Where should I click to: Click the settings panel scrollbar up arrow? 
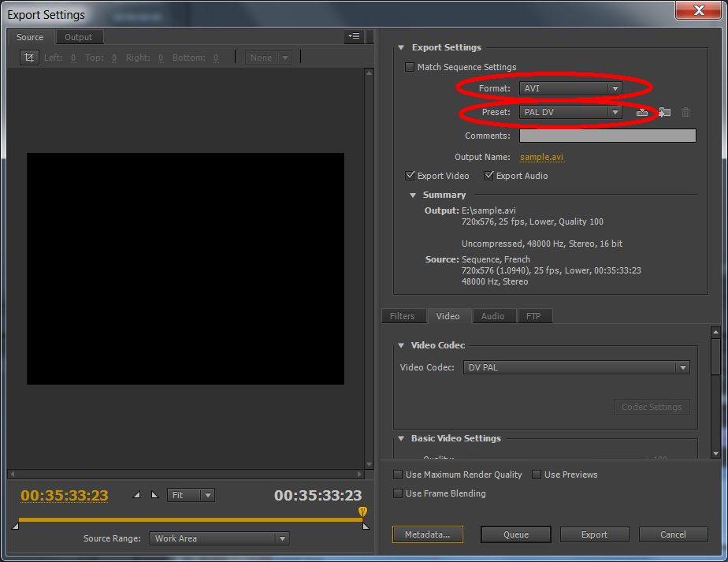[716, 332]
